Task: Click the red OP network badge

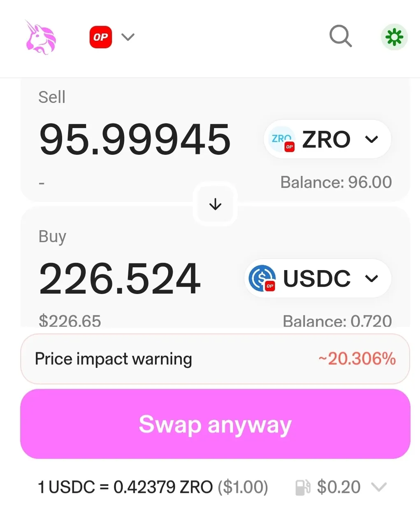Action: click(101, 37)
